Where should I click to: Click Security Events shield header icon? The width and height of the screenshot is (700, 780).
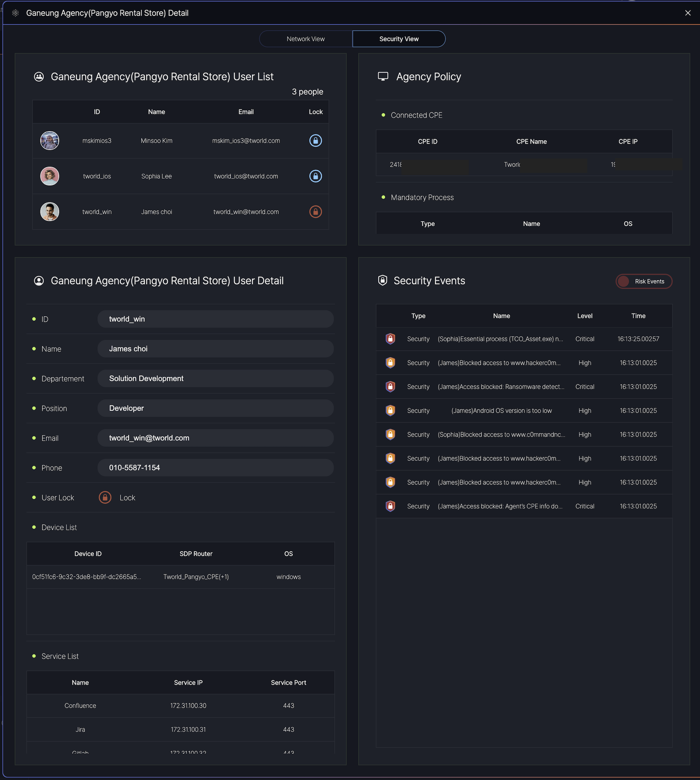tap(382, 280)
